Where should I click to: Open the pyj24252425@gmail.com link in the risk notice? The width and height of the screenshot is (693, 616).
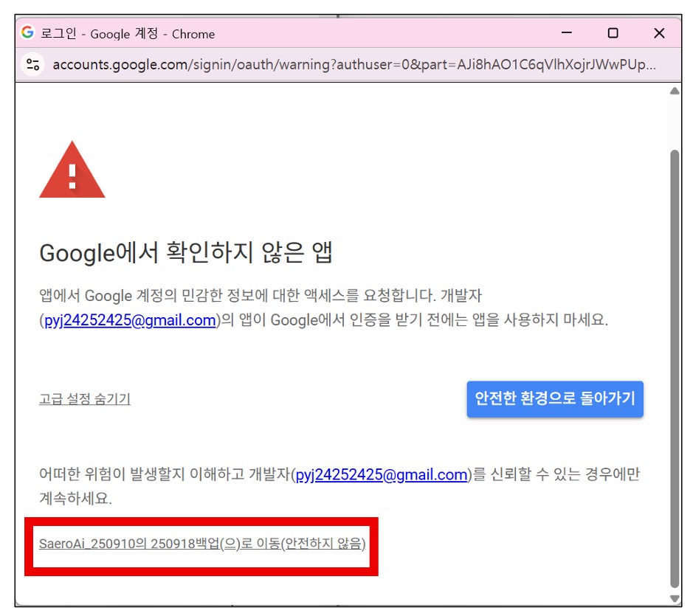(381, 474)
